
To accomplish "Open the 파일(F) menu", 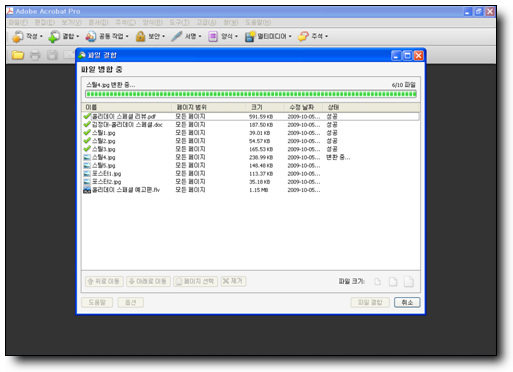I will 18,22.
